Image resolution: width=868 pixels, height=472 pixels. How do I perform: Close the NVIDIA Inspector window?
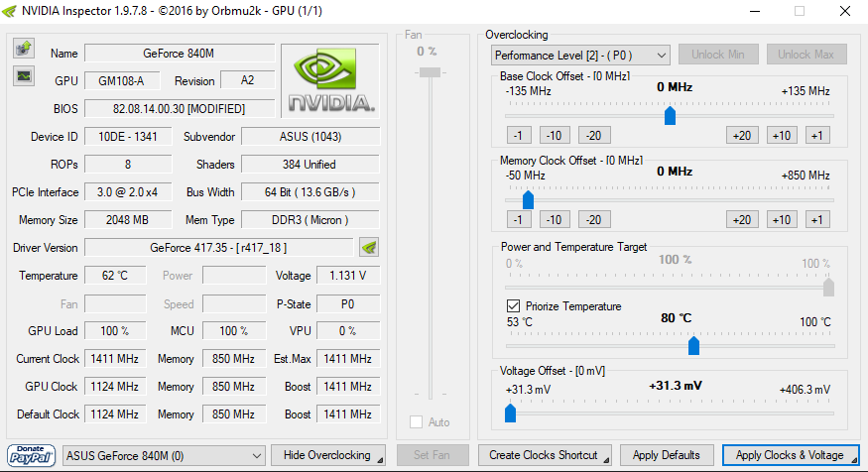point(845,11)
